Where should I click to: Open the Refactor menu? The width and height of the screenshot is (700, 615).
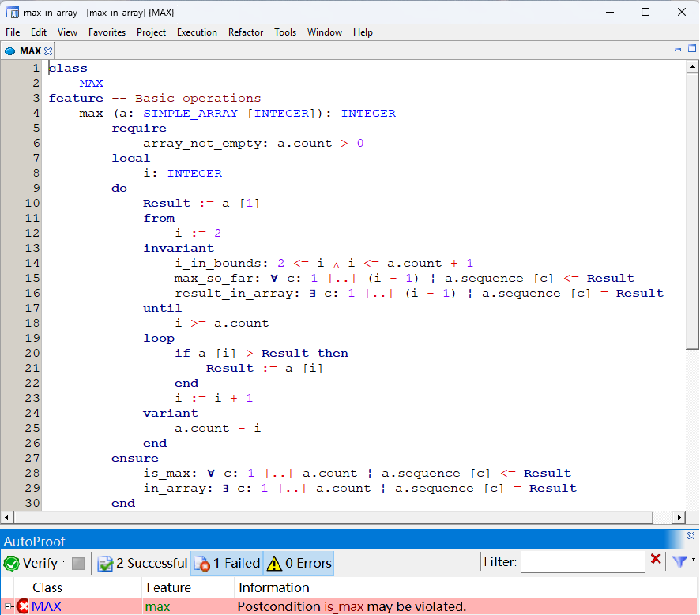click(246, 32)
